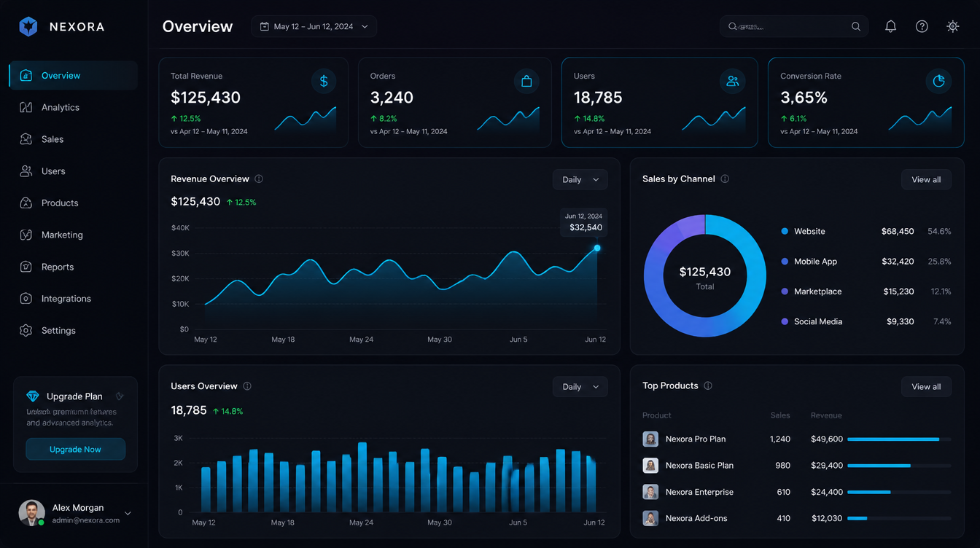Click Alex Morgan's profile avatar

pyautogui.click(x=31, y=513)
